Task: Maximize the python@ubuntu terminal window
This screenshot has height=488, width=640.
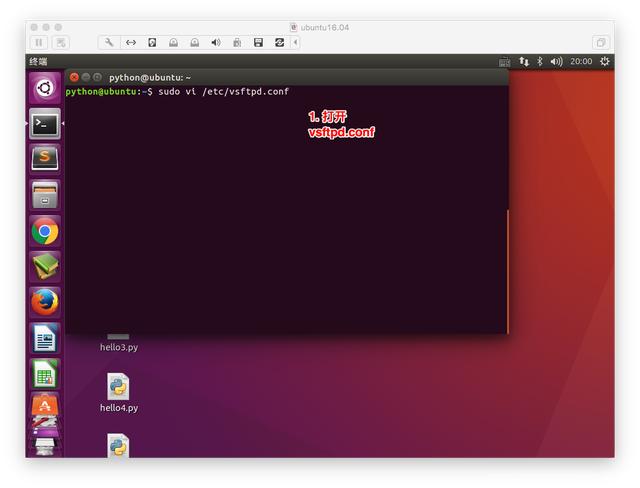Action: [x=97, y=77]
